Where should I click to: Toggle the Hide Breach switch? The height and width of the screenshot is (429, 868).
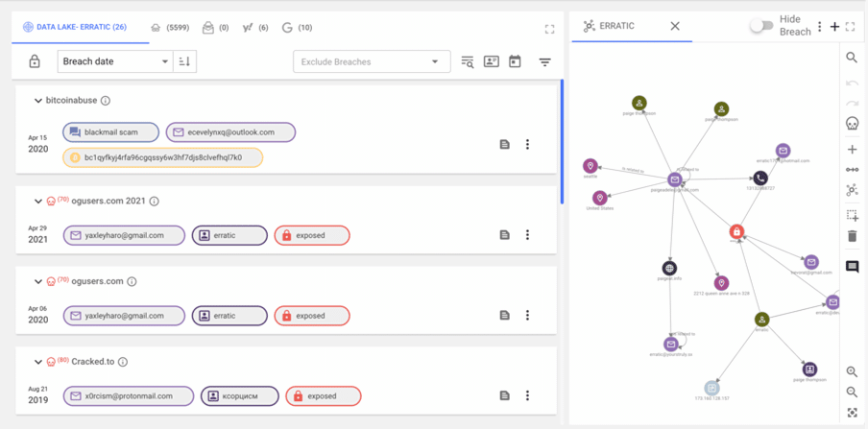(x=761, y=26)
